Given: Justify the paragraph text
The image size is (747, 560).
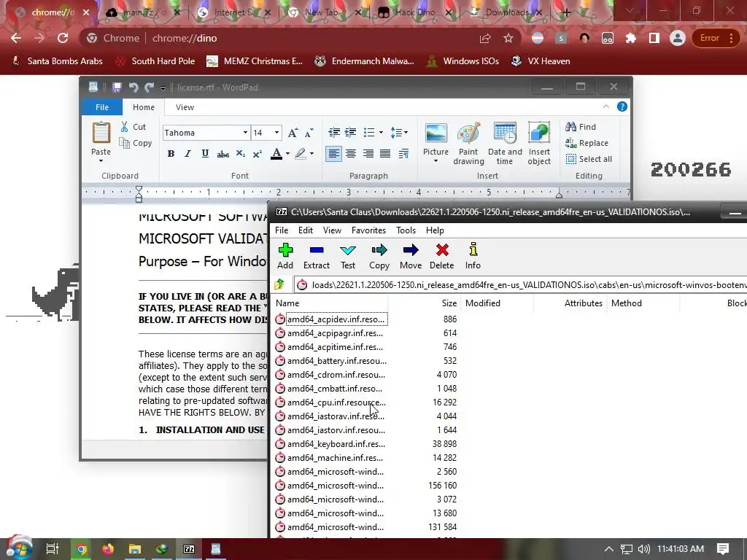Looking at the screenshot, I should point(385,153).
